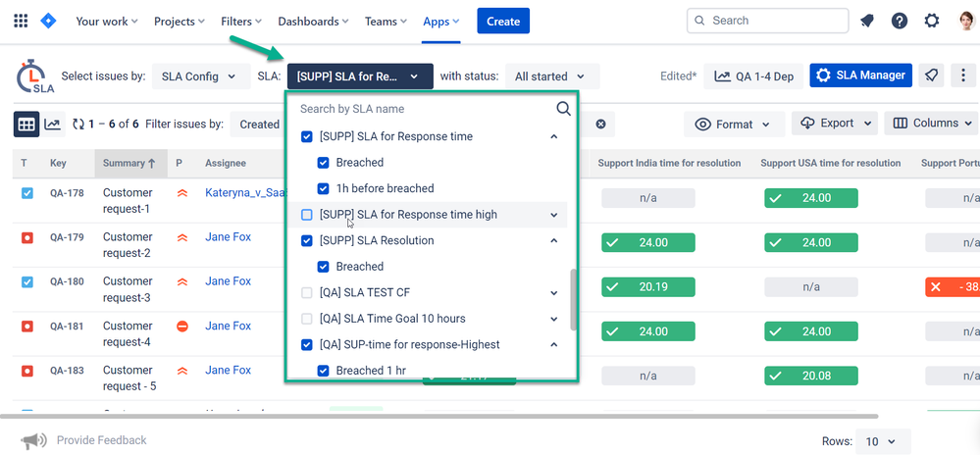Click the task type icon for QA-178
The image size is (980, 455).
(x=26, y=193)
